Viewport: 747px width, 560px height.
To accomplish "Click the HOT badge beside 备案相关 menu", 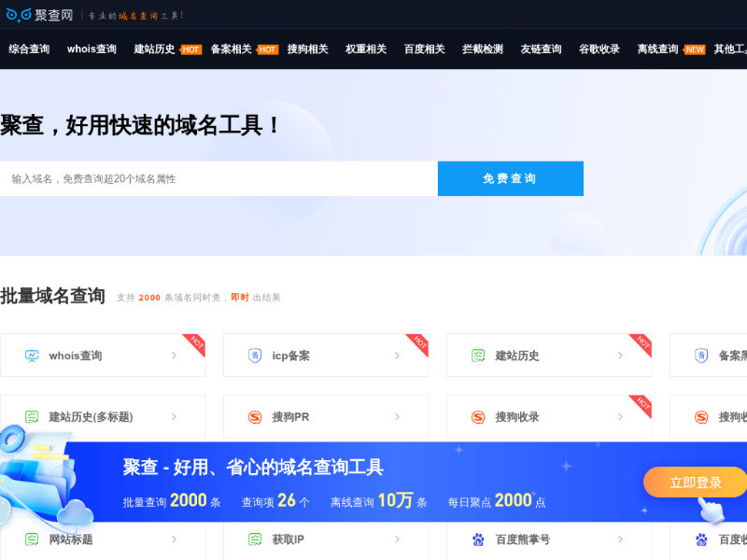I will (x=267, y=49).
